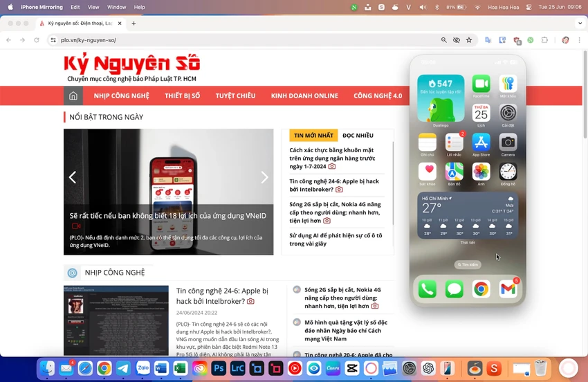
Task: Open the Ảnh photos app
Action: click(481, 172)
